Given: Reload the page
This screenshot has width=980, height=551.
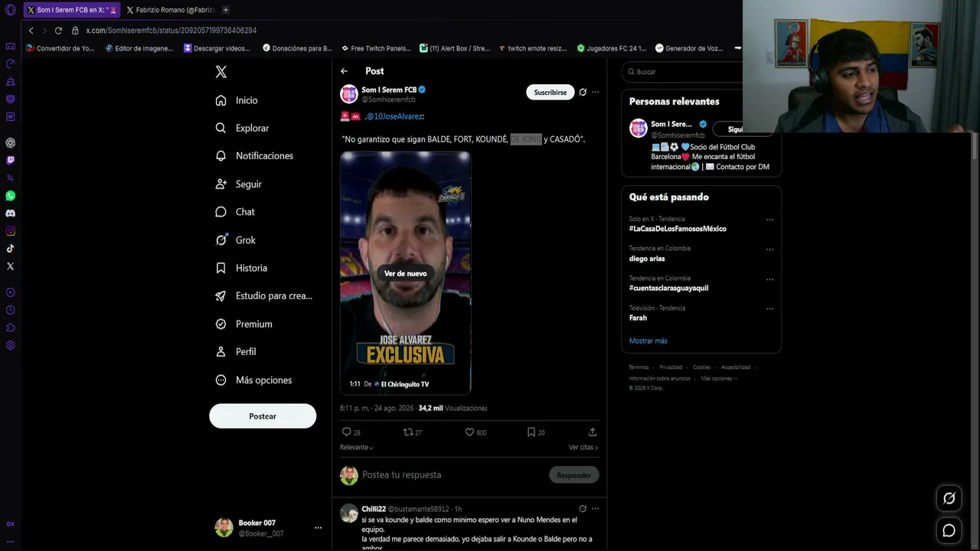Looking at the screenshot, I should [x=58, y=31].
